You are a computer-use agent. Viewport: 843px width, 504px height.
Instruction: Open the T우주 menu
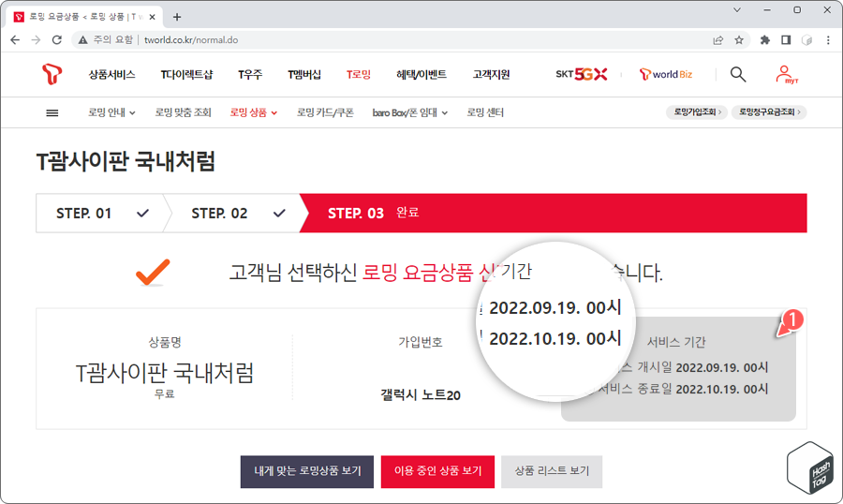click(x=250, y=74)
